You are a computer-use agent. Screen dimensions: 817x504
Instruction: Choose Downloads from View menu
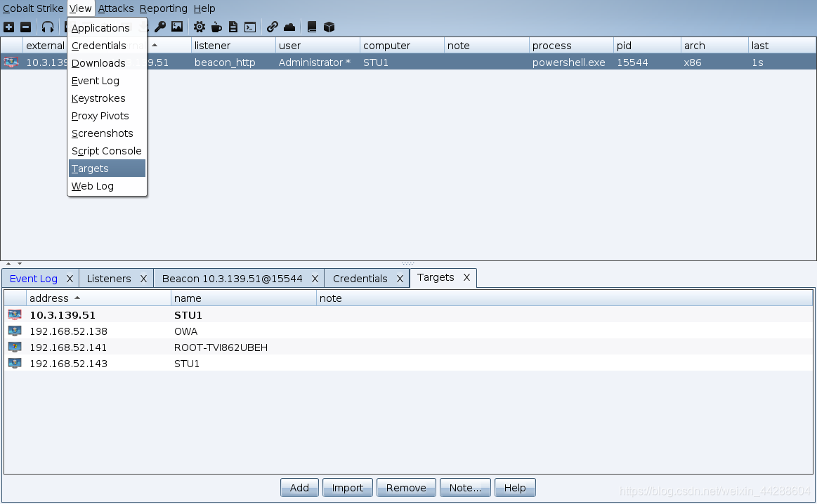(x=107, y=63)
